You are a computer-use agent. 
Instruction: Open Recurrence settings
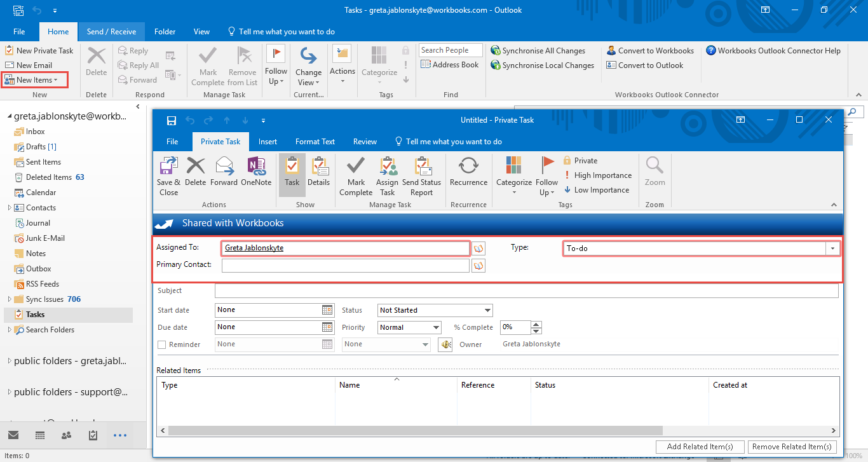click(x=468, y=172)
